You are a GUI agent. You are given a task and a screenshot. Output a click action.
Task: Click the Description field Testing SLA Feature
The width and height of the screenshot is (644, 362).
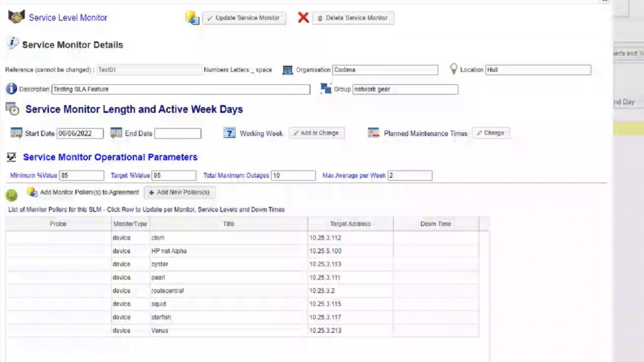tap(180, 89)
